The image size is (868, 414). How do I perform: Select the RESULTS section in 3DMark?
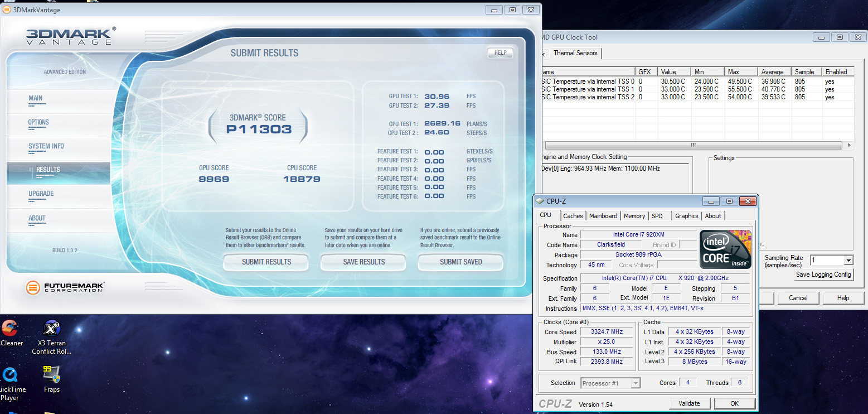pyautogui.click(x=58, y=173)
